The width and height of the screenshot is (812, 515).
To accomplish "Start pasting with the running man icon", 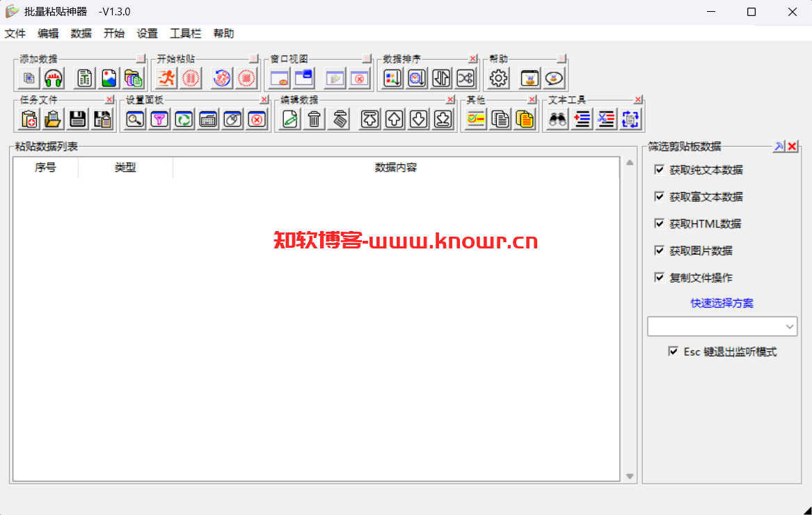I will click(167, 78).
